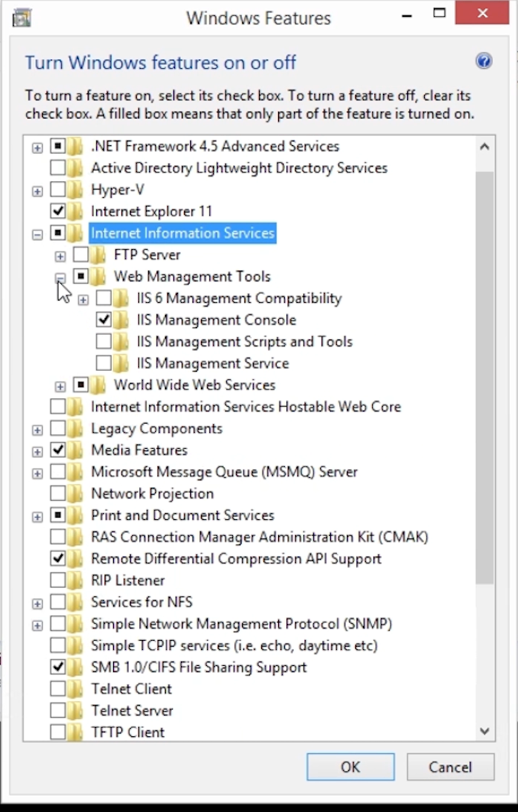
Task: Click the folder icon next to Media Features
Action: point(76,450)
